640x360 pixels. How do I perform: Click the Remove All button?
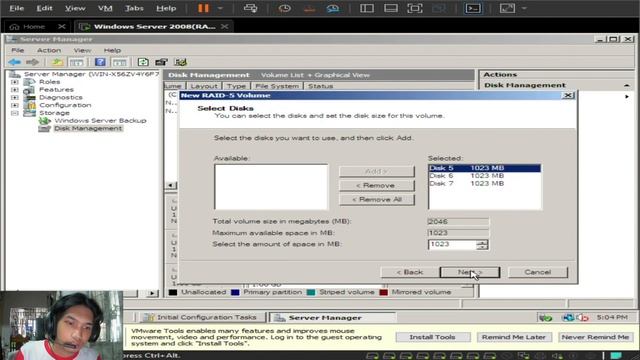pos(376,200)
